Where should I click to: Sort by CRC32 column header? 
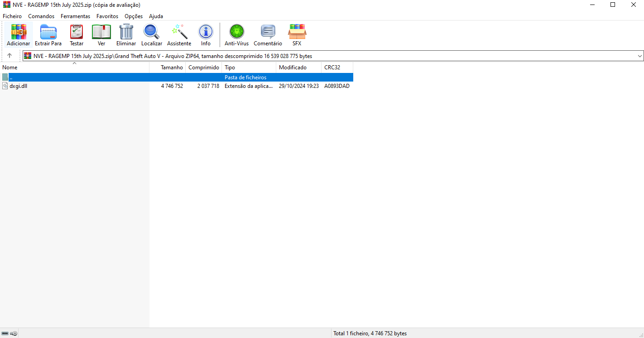pos(337,67)
